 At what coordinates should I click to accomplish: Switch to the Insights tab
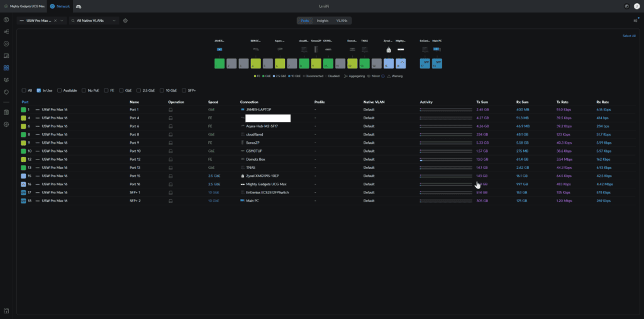click(x=323, y=21)
